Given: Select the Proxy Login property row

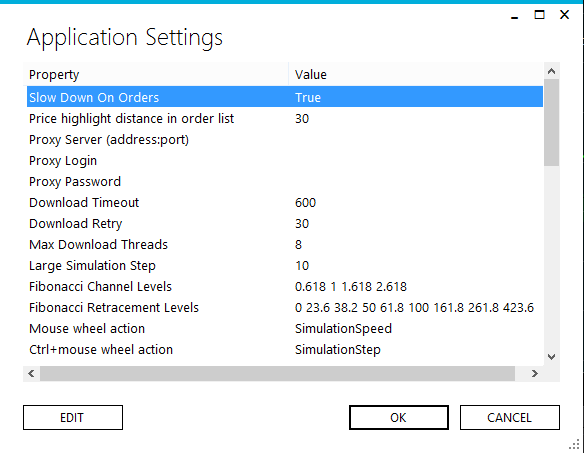Looking at the screenshot, I should 285,161.
